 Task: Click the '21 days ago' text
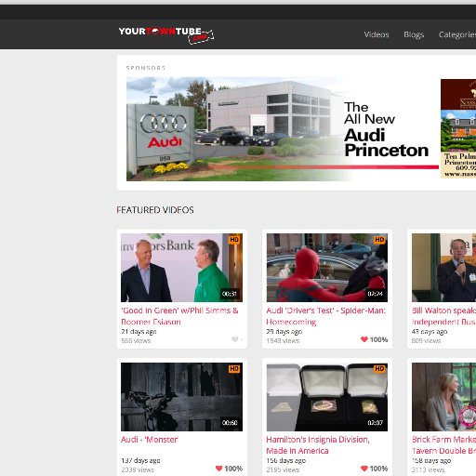click(x=139, y=332)
